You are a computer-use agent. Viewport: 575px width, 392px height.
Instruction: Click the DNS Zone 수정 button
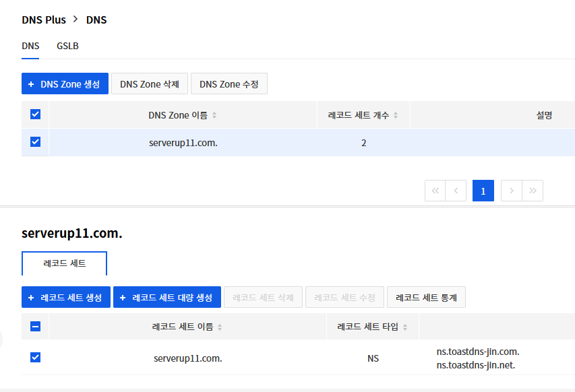(229, 84)
